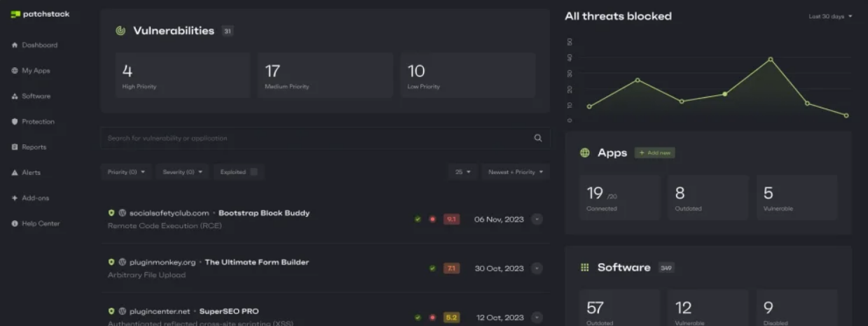Image resolution: width=868 pixels, height=326 pixels.
Task: Click red dot icon on SuperSEO PRO row
Action: coord(432,318)
